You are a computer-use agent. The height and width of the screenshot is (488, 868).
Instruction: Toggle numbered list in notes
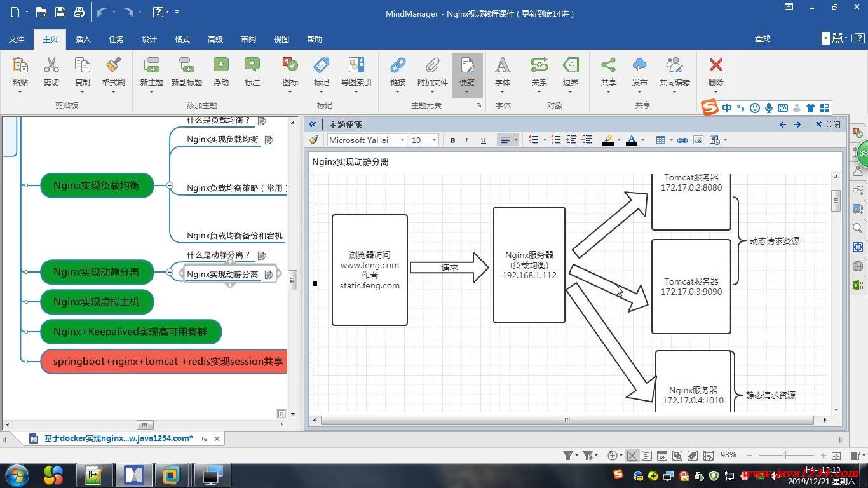coord(534,140)
